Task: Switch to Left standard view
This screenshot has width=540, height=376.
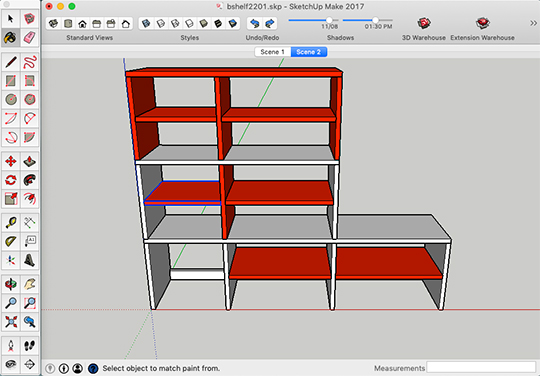Action: point(126,23)
